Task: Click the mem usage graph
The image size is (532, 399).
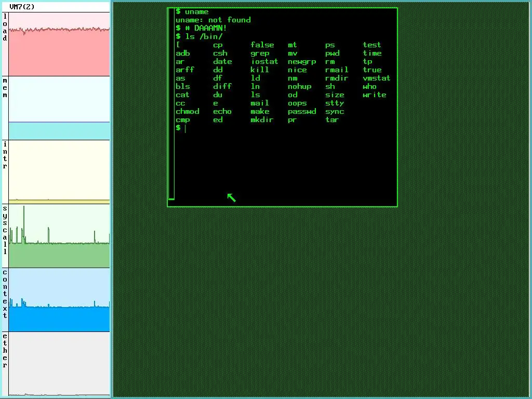Action: click(59, 108)
